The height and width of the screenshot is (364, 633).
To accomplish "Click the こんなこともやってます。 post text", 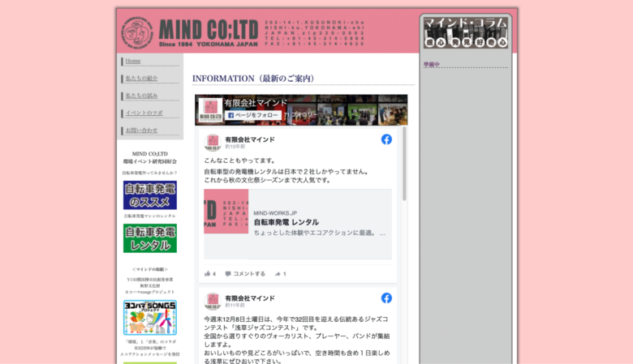I will pos(239,161).
